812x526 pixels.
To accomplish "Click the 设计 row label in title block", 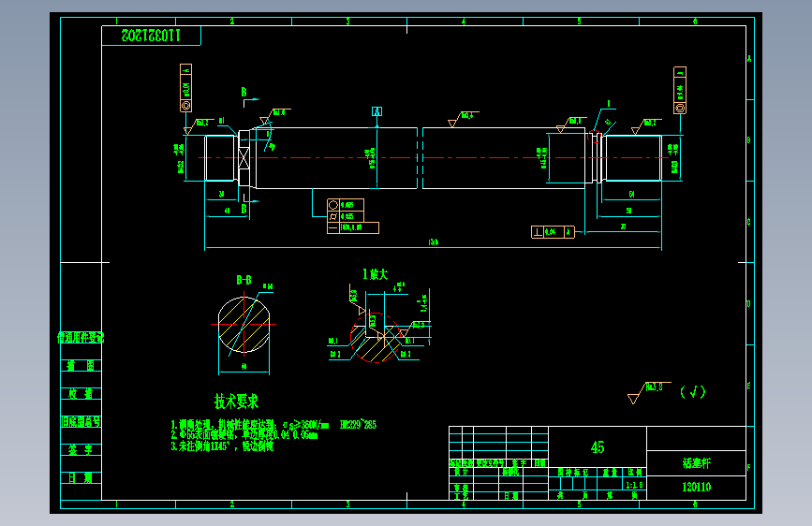I will [x=461, y=472].
